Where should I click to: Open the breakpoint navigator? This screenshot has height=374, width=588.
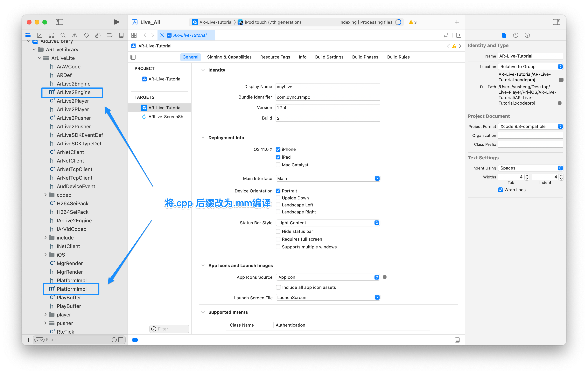coord(110,35)
